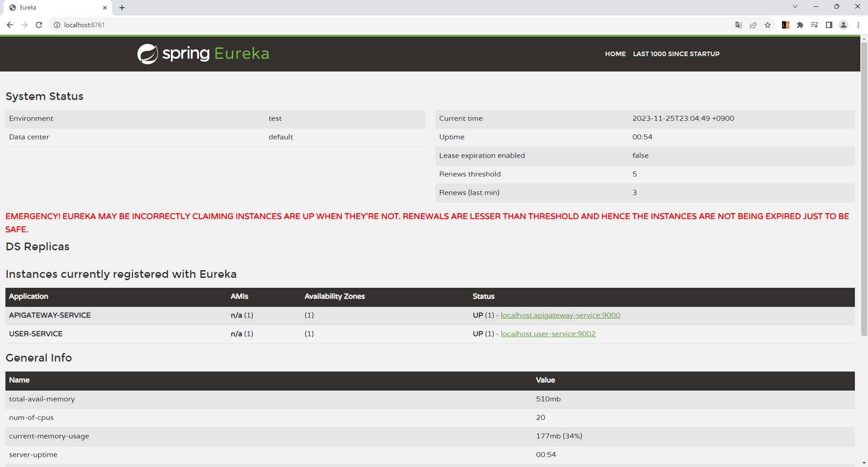Bookmark this page with the star icon
Viewport: 868px width, 467px height.
tap(768, 25)
